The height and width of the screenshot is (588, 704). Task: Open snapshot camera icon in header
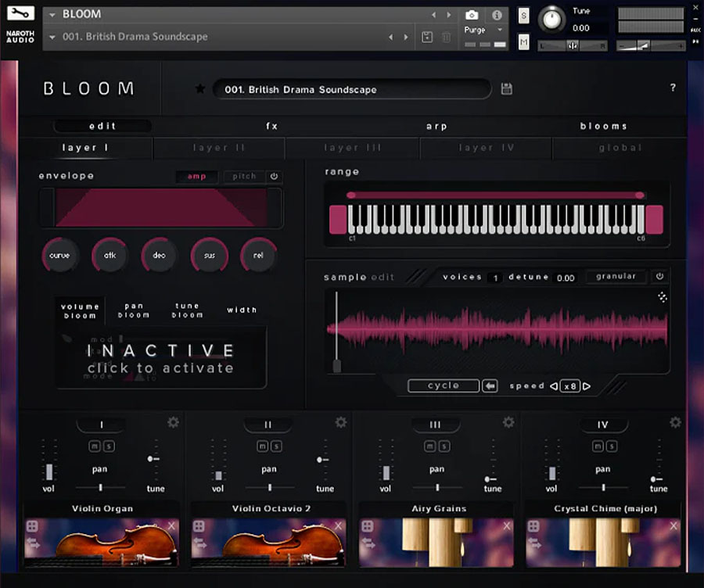tap(472, 16)
